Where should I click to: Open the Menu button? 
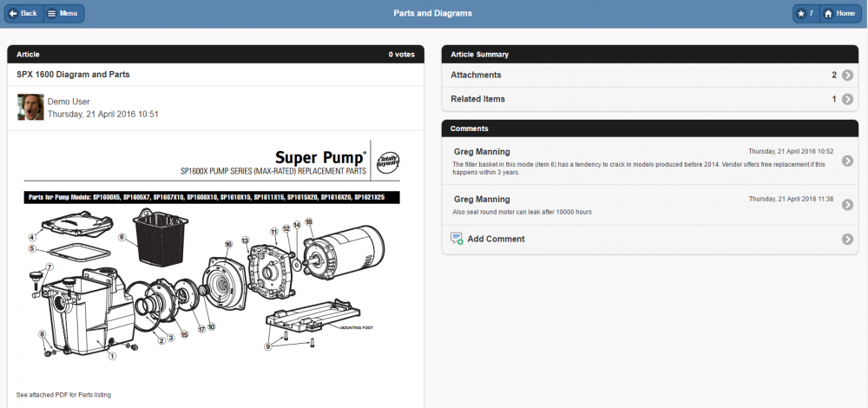[63, 13]
